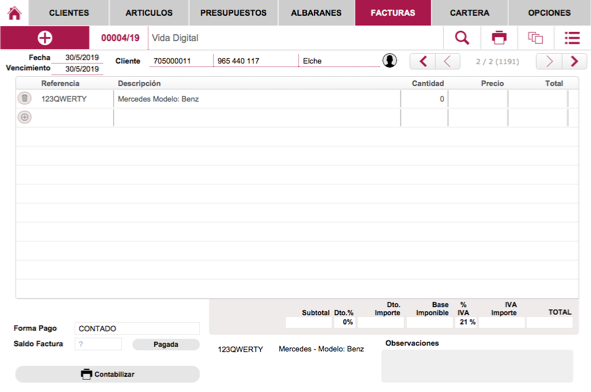The image size is (591, 392).
Task: Print the invoice with printer icon
Action: (499, 38)
